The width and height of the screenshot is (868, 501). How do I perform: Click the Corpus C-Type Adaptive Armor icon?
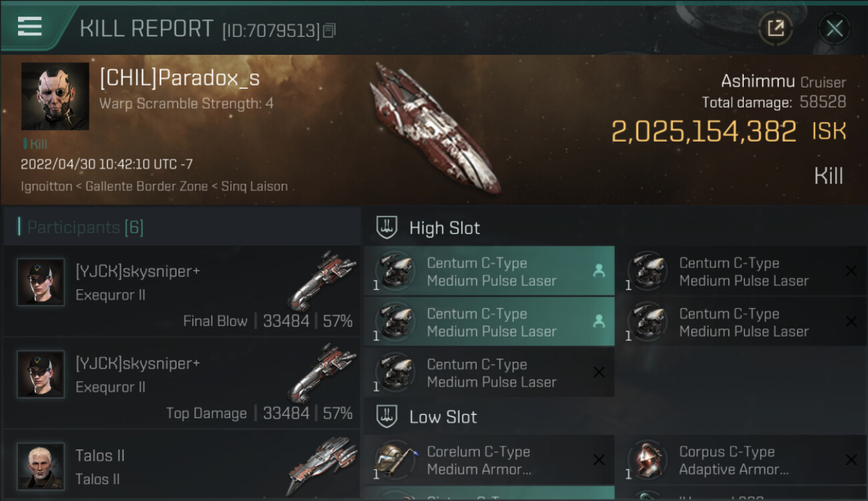pyautogui.click(x=646, y=460)
